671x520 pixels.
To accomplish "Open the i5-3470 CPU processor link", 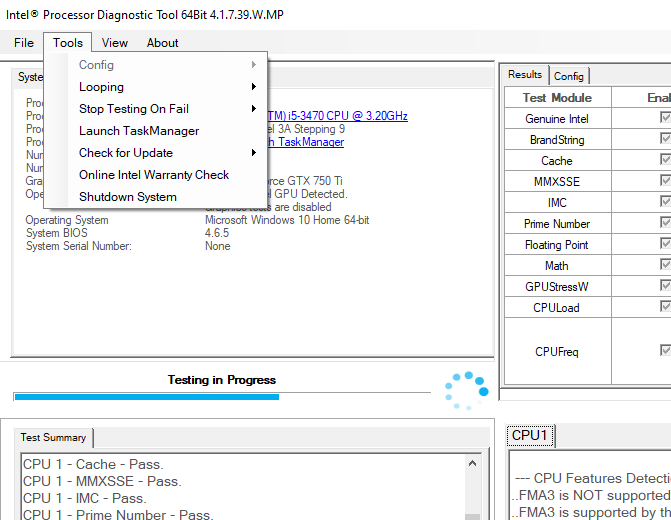I will (x=337, y=116).
